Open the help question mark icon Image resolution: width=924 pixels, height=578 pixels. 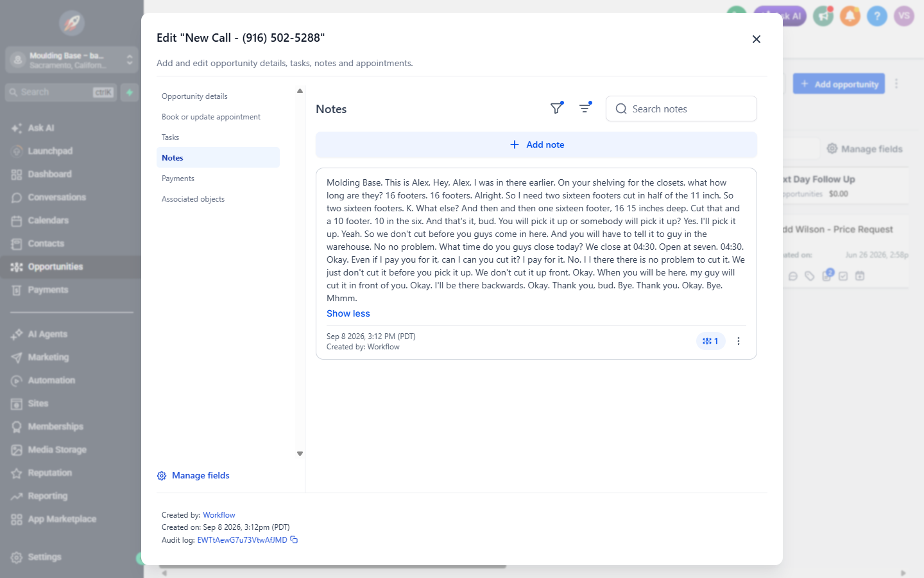click(x=877, y=16)
